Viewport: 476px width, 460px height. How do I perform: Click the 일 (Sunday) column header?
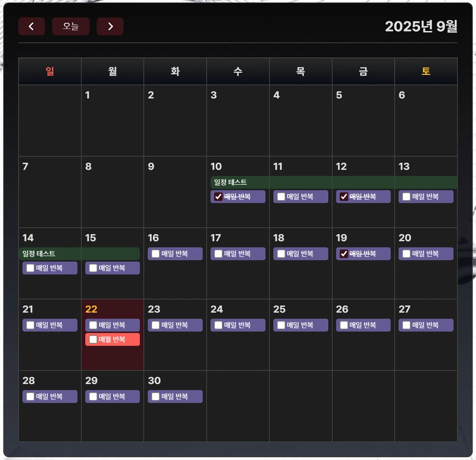tap(50, 71)
